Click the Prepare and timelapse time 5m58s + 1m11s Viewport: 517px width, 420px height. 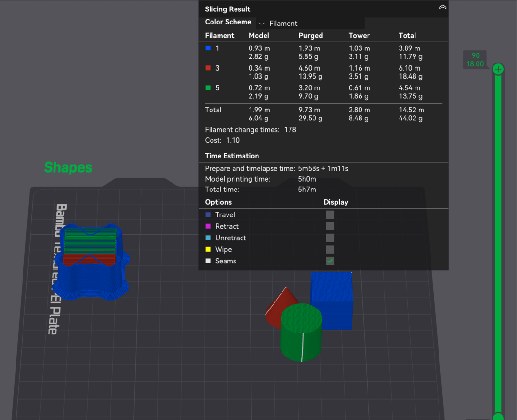[323, 168]
